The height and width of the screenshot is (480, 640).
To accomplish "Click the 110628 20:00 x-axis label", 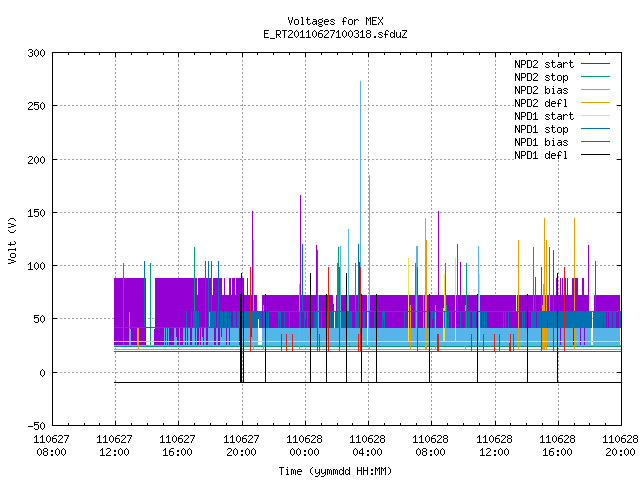I will pos(620,446).
